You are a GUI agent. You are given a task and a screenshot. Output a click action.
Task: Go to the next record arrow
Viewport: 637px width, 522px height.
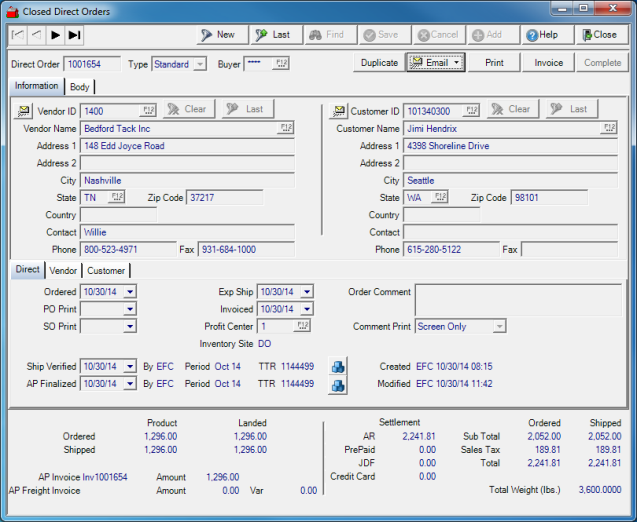click(55, 35)
